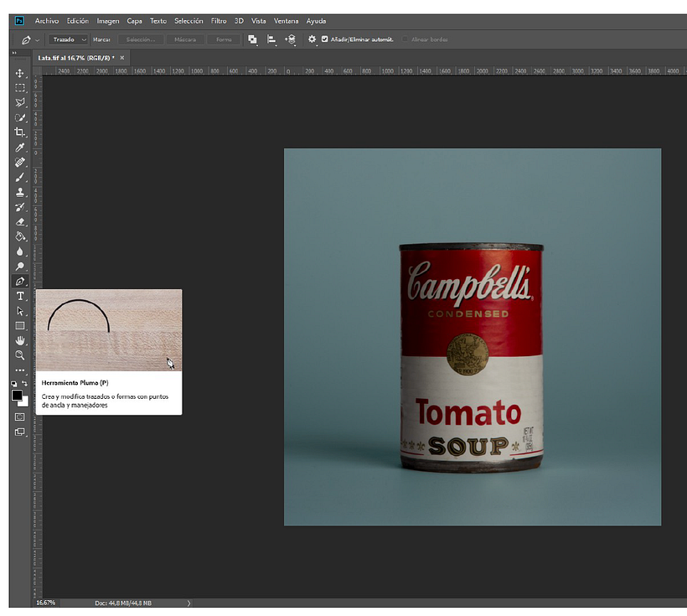Select the Paint Bucket tool
Viewport: 687px width, 616px height.
pyautogui.click(x=20, y=236)
